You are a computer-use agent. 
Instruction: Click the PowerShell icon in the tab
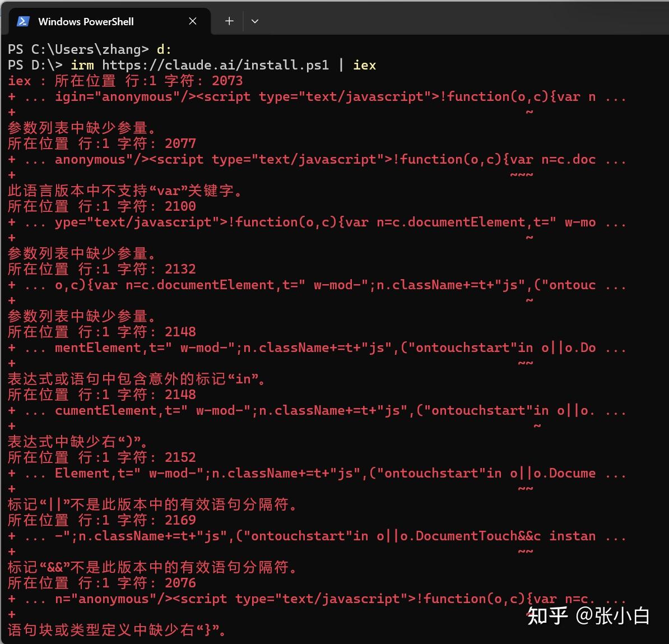tap(22, 21)
